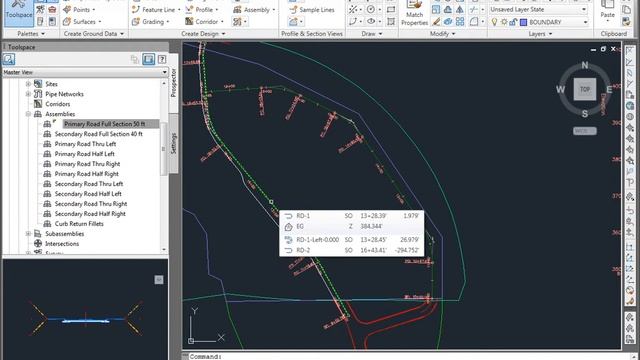Click the assembly preview thumbnail in Toolspace
The image size is (640, 360).
[85, 310]
